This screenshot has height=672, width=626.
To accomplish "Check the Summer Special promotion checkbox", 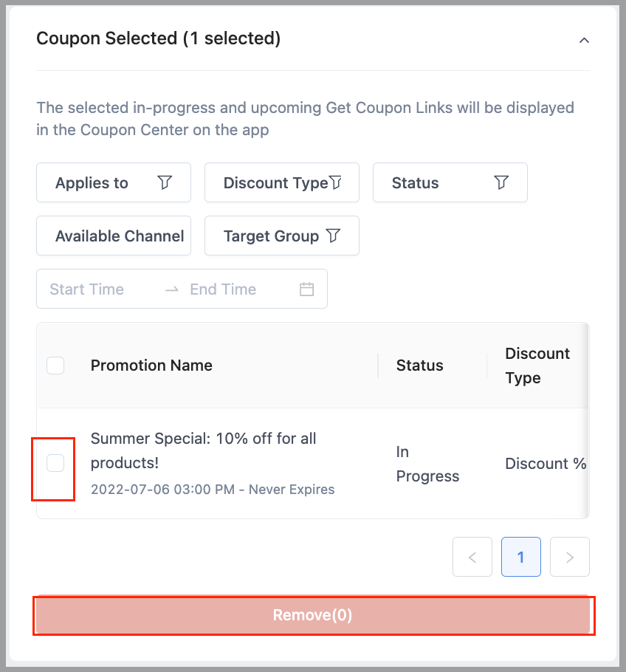I will [55, 463].
